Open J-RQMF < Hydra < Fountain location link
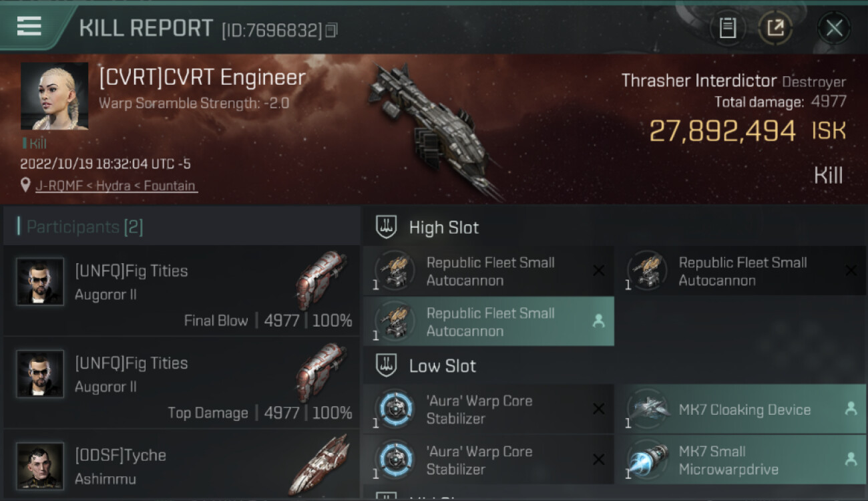This screenshot has height=501, width=868. [x=116, y=185]
